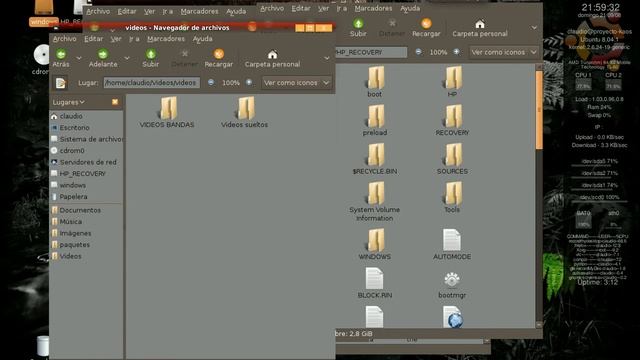Zoom in using plus icon in videos window
Viewport: 640px width, 360px height.
pyautogui.click(x=249, y=82)
